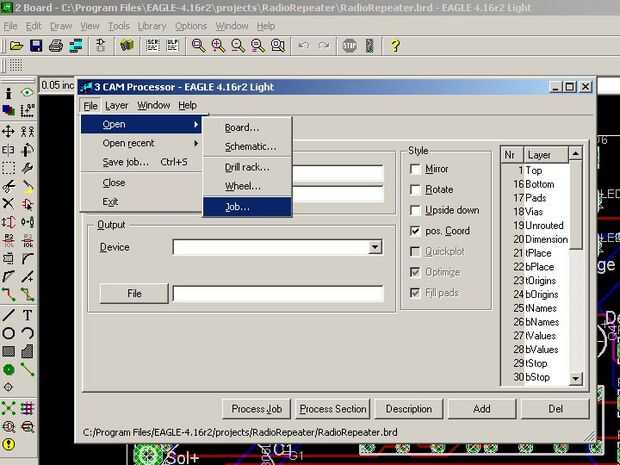Click the output File path input field

[x=278, y=294]
